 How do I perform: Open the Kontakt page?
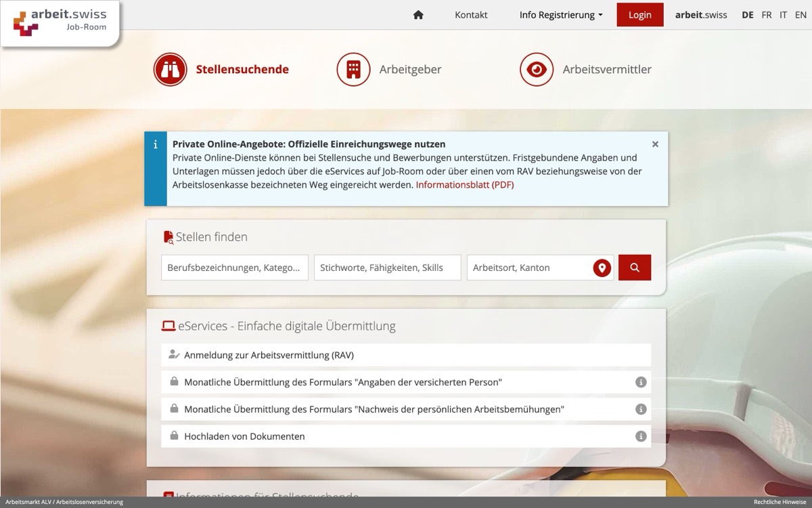click(x=471, y=15)
